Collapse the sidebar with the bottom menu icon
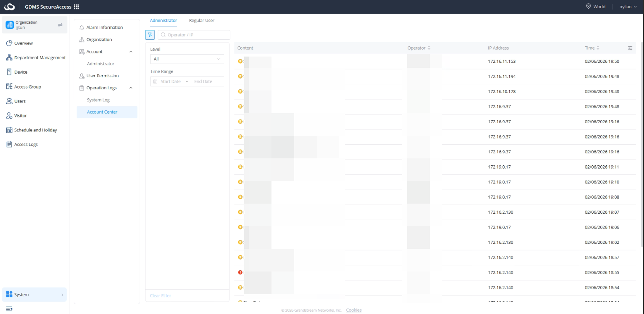 9,309
